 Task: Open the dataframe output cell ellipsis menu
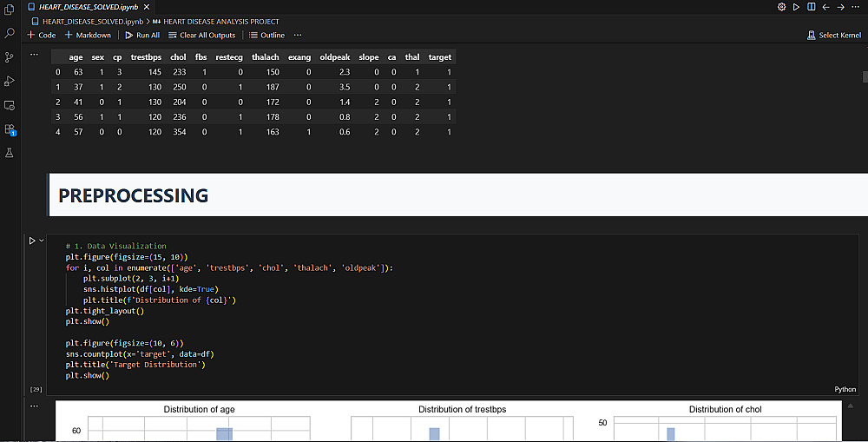coord(34,54)
